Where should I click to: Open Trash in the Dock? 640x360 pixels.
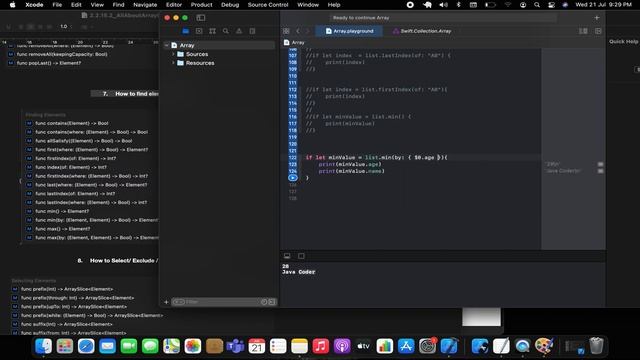[x=596, y=347]
